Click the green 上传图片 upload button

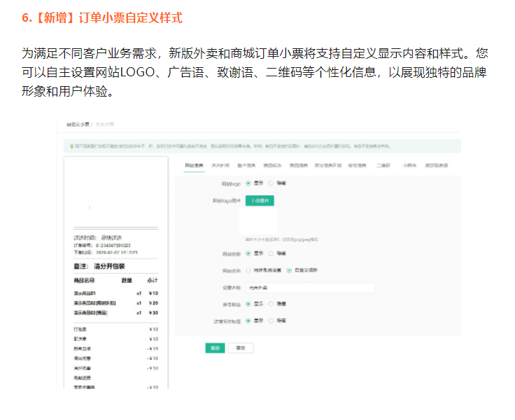point(260,200)
